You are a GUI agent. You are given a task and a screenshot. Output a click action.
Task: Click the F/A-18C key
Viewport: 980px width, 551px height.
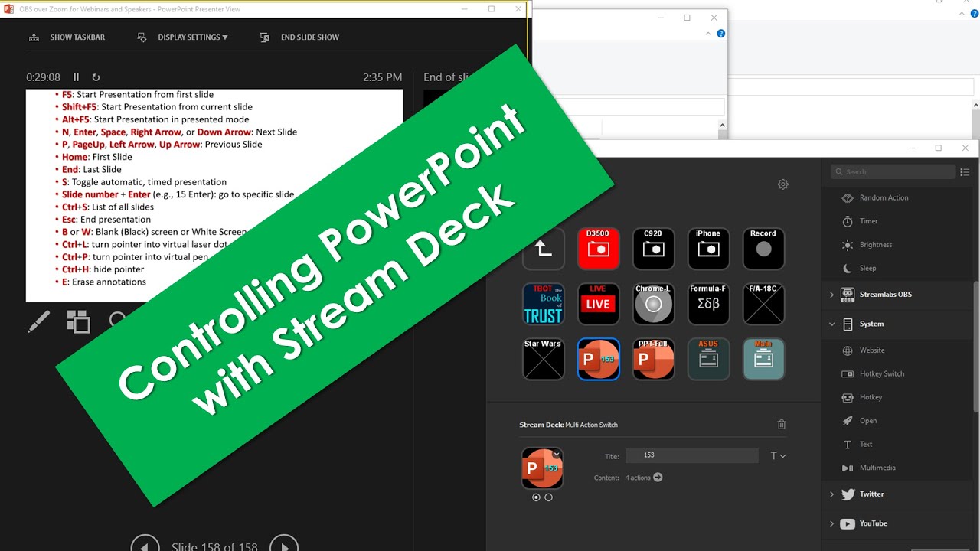(x=763, y=304)
